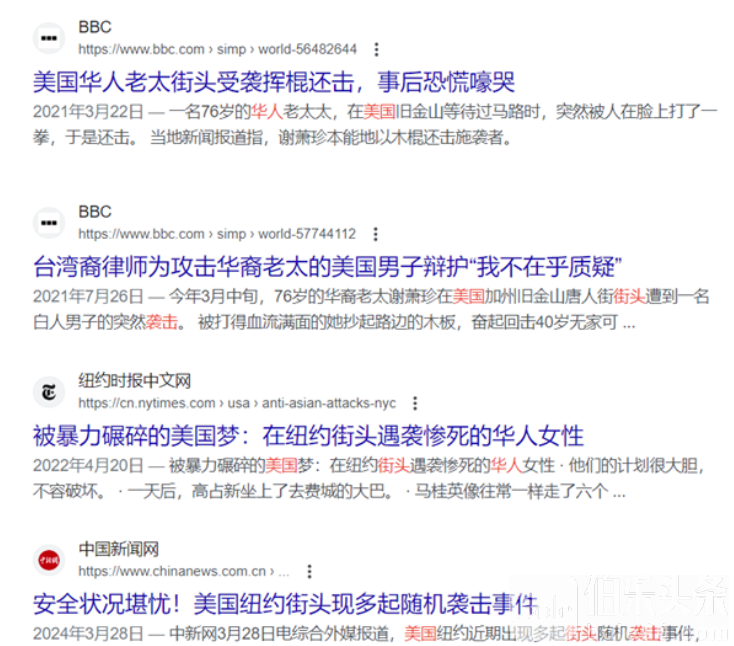Click the 中国新闻网 site name
The height and width of the screenshot is (646, 734).
tap(119, 549)
